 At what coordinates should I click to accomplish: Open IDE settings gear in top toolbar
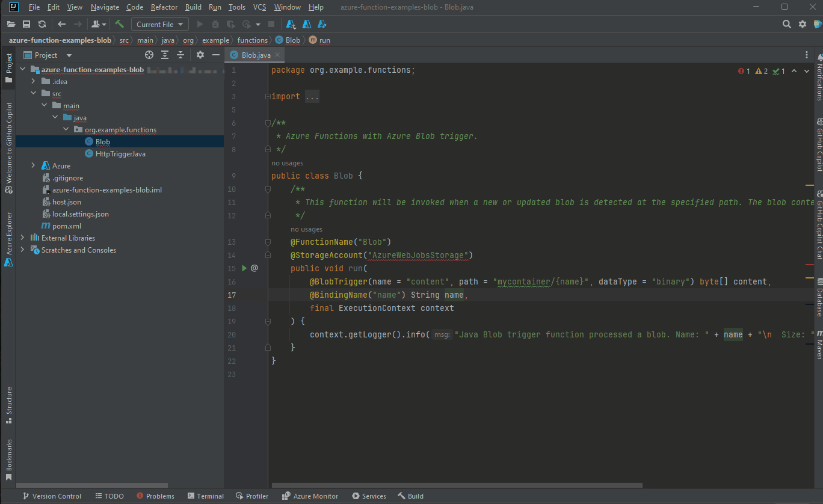pyautogui.click(x=802, y=24)
